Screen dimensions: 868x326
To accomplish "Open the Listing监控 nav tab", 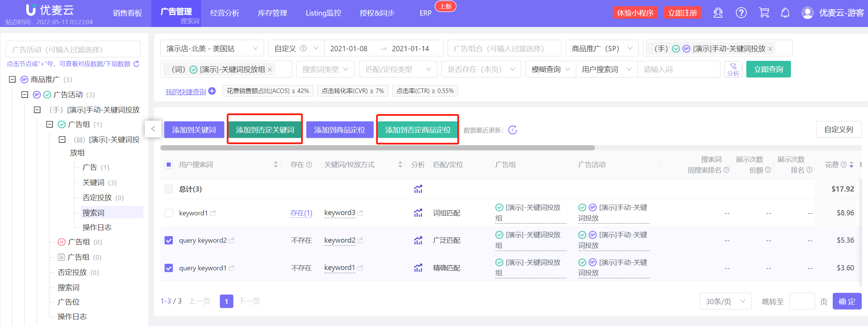I will pos(323,13).
